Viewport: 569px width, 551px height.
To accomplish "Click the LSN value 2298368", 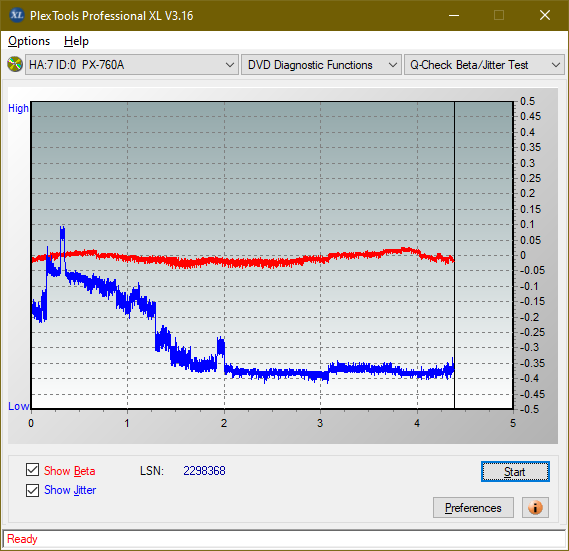I will pos(204,471).
